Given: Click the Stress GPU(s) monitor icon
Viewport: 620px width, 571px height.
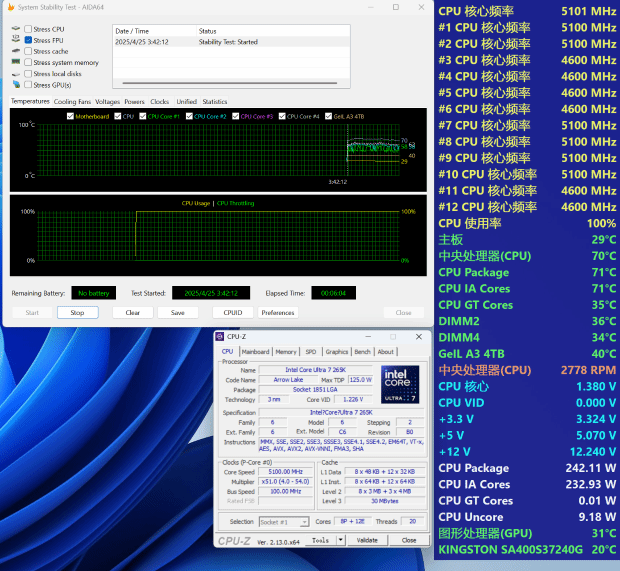Looking at the screenshot, I should (16, 84).
